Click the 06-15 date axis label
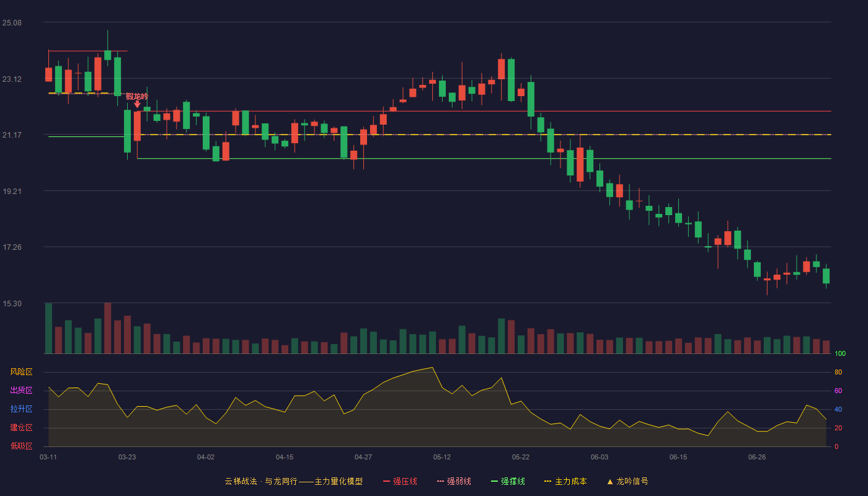The image size is (868, 496). [x=678, y=457]
